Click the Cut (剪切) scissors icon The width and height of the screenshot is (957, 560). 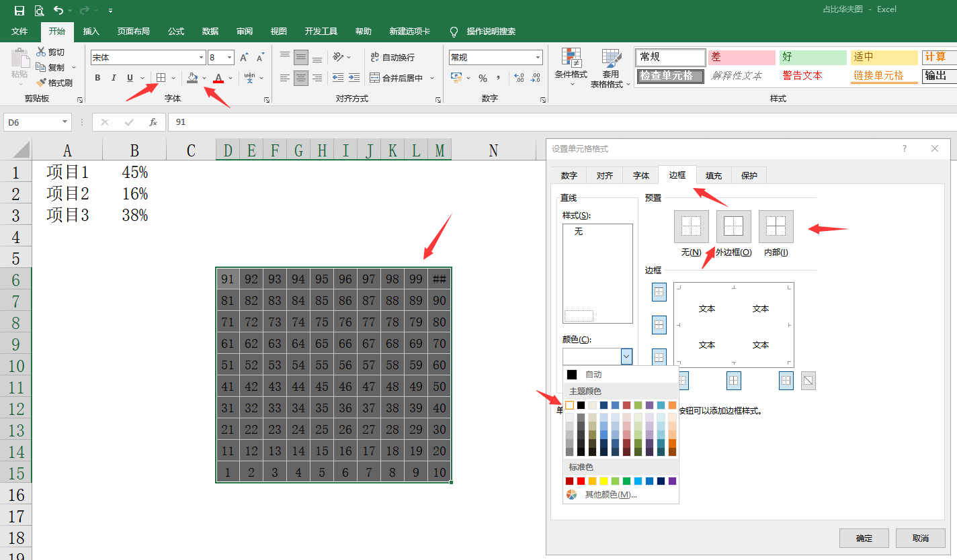pyautogui.click(x=41, y=52)
